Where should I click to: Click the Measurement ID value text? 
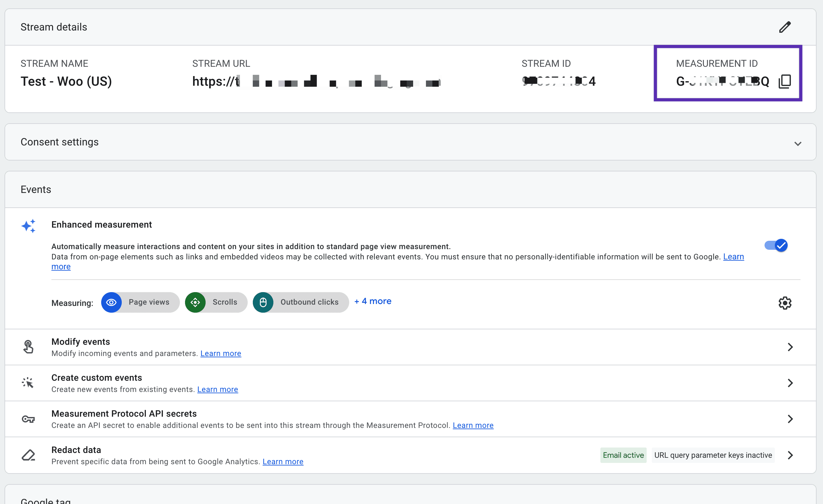point(722,81)
